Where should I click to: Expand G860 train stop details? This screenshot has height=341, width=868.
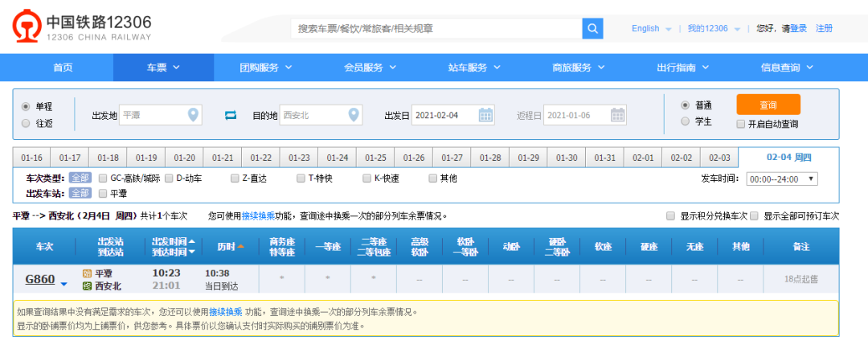tap(64, 282)
